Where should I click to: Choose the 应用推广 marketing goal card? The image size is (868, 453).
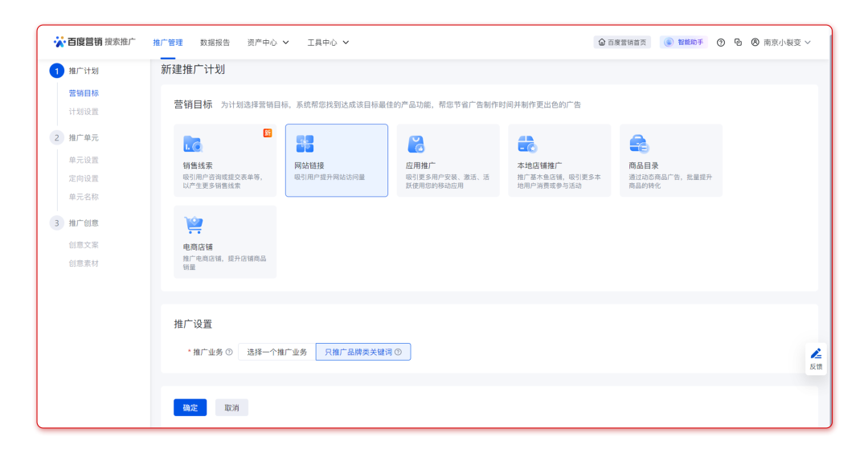click(x=448, y=160)
